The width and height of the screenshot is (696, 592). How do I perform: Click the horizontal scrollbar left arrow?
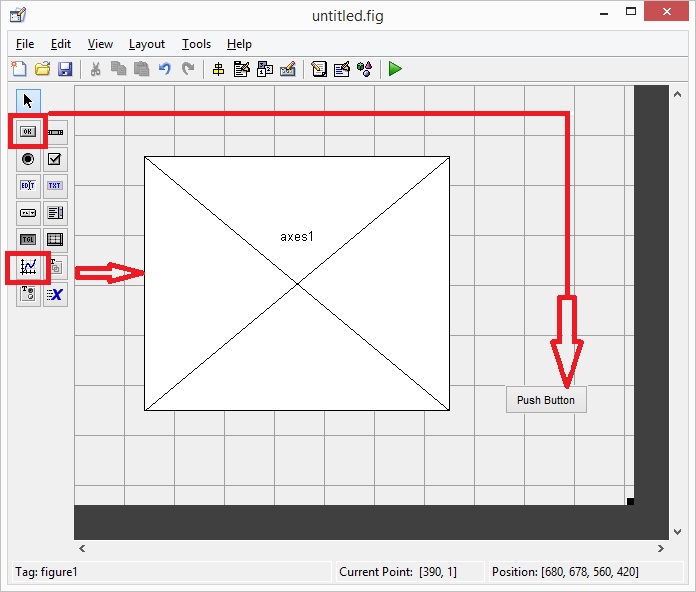pos(82,549)
